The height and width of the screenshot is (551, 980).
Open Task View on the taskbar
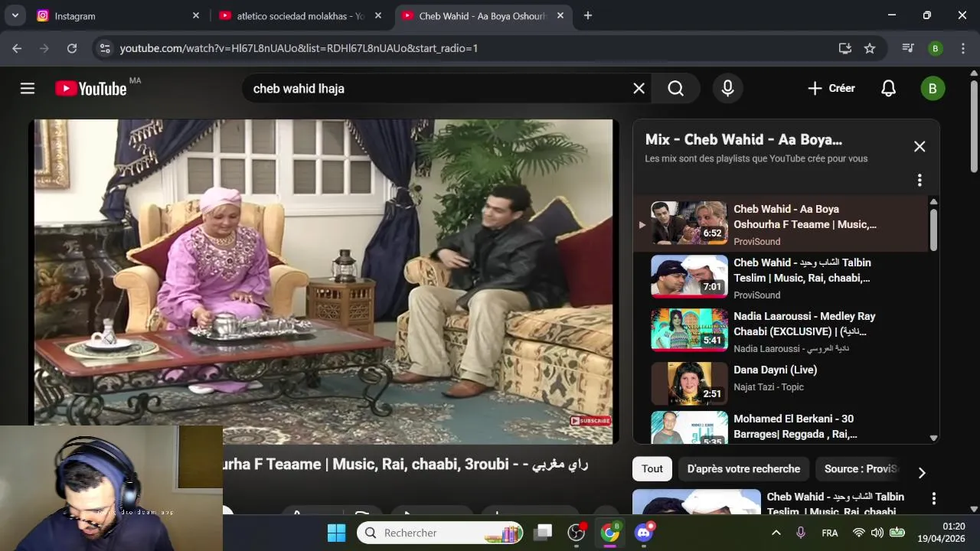point(544,533)
